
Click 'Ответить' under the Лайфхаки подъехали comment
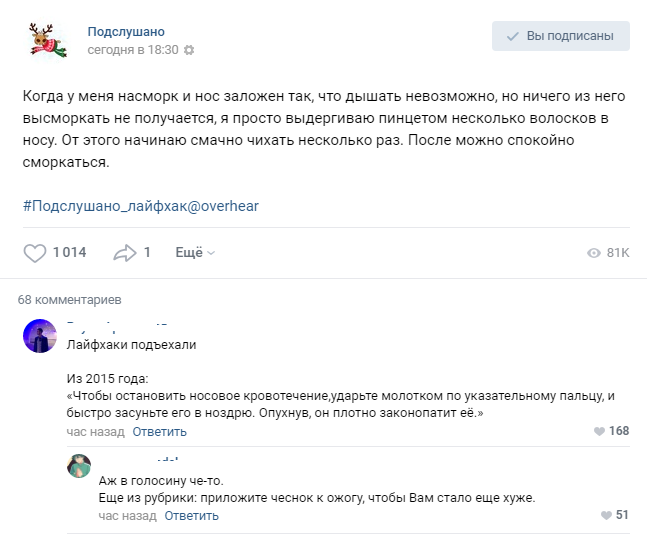click(159, 432)
